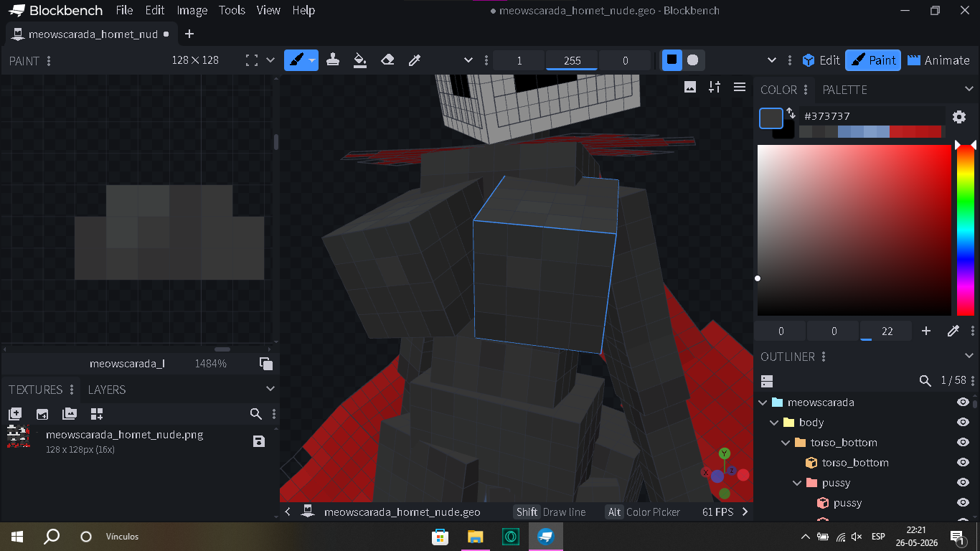This screenshot has height=551, width=980.
Task: Open the Image menu
Action: coord(192,11)
